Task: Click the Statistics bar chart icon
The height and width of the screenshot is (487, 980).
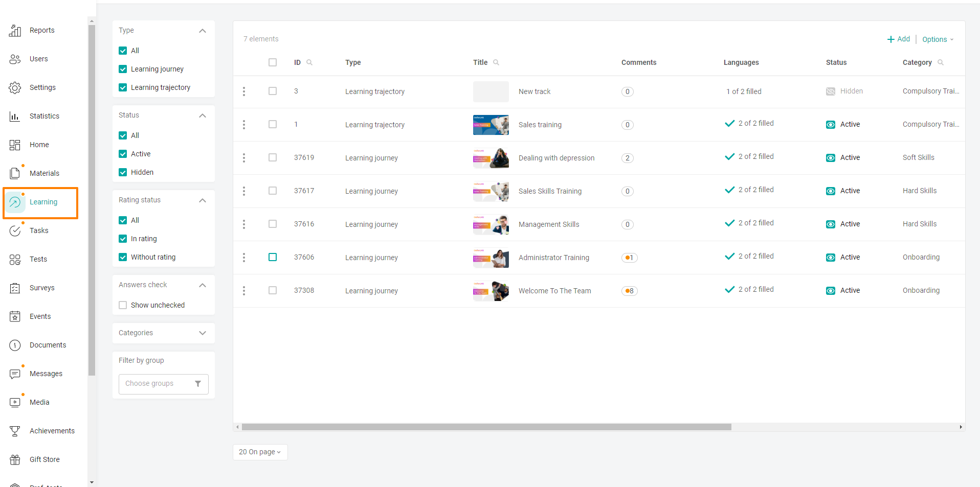Action: 15,117
